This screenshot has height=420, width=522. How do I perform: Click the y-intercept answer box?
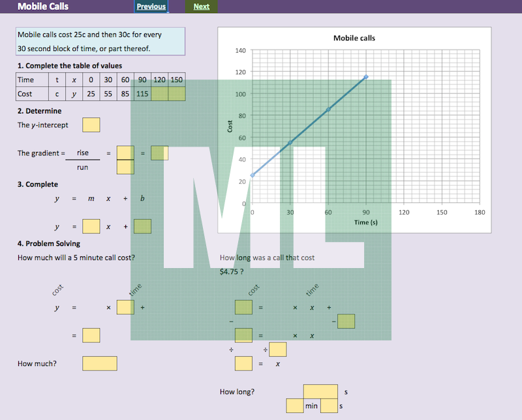[x=91, y=125]
